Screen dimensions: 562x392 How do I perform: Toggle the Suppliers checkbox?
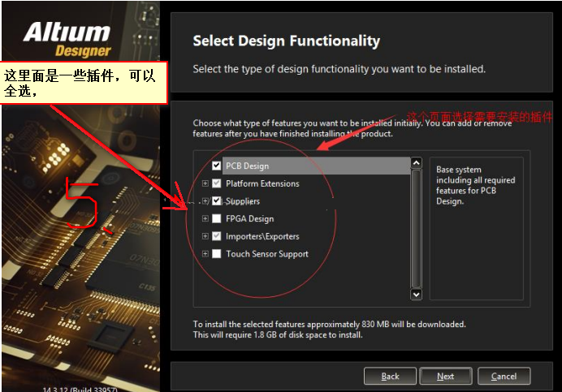click(216, 200)
